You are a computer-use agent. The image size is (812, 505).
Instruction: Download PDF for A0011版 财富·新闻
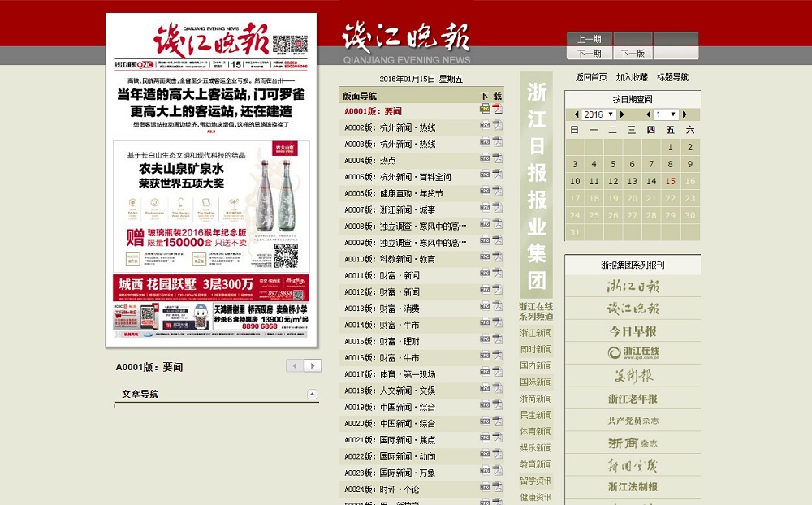pyautogui.click(x=498, y=273)
